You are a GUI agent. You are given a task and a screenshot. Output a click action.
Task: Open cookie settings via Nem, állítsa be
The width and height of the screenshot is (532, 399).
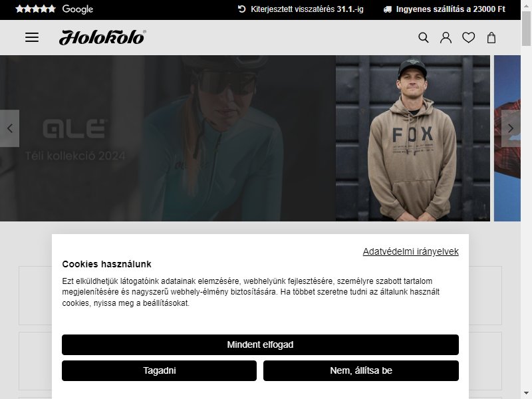pos(361,370)
